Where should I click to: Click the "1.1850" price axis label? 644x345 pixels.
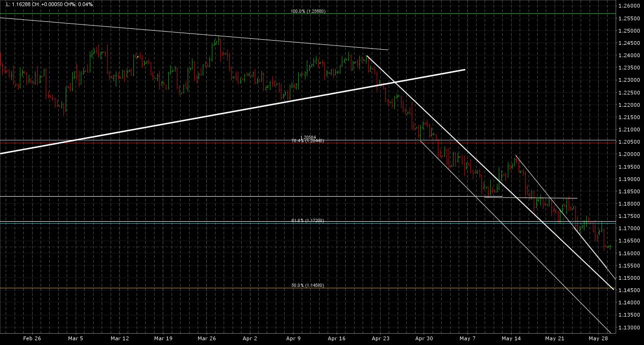628,191
